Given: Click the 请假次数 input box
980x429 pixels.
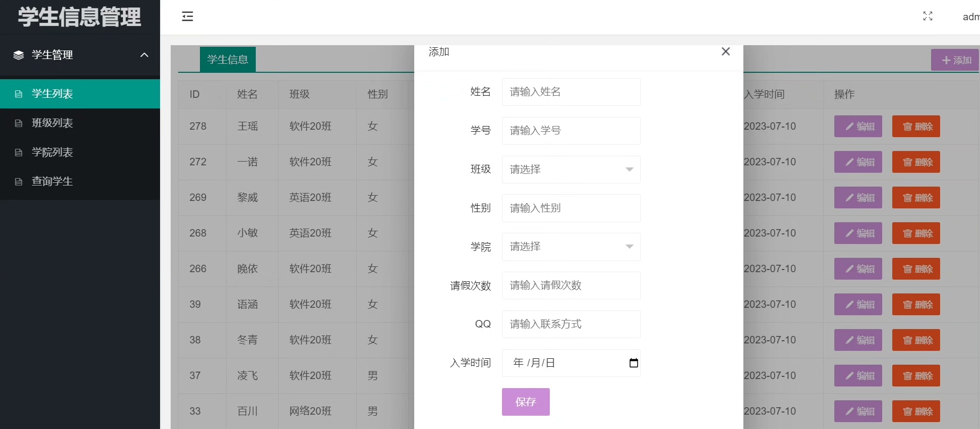Looking at the screenshot, I should (x=571, y=285).
